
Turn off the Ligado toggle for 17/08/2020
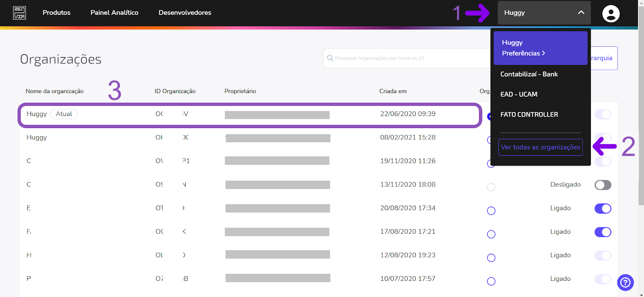tap(603, 232)
